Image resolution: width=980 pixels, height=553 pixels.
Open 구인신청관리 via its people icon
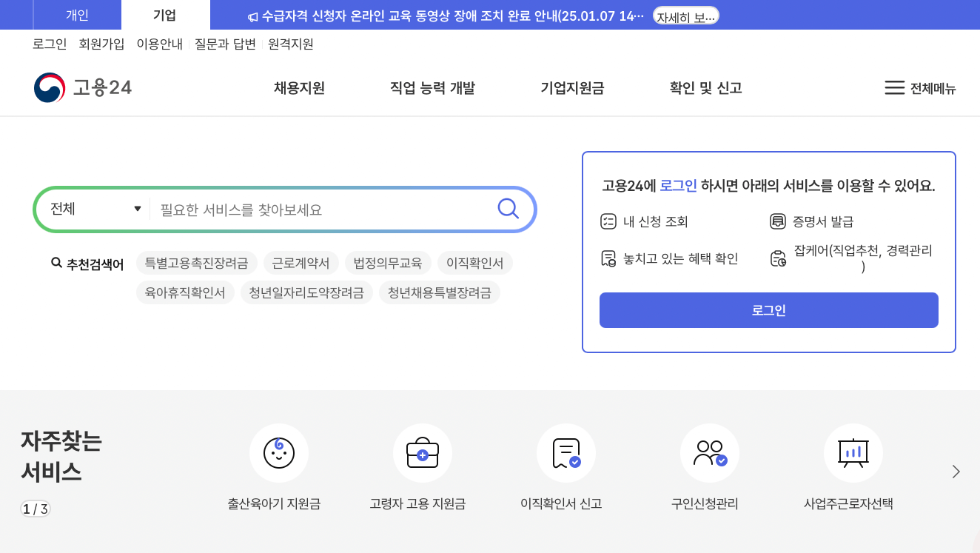tap(710, 453)
